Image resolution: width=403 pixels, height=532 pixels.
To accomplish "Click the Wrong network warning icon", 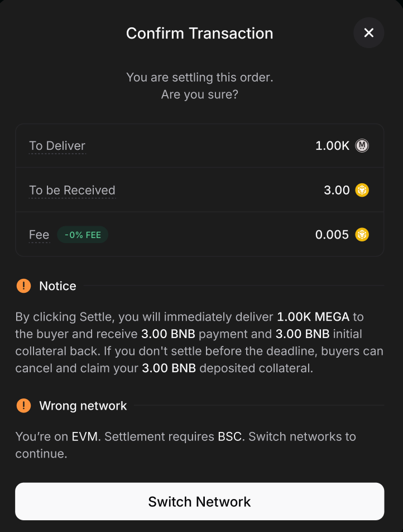I will point(24,406).
